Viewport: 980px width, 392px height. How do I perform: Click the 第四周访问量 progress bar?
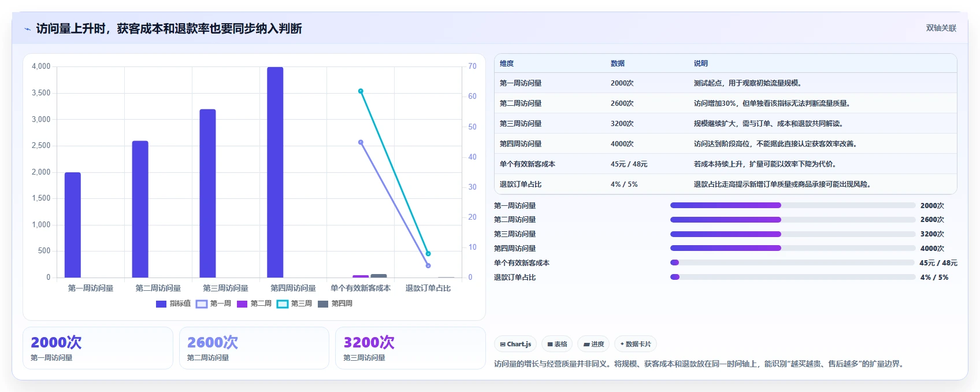pyautogui.click(x=793, y=248)
